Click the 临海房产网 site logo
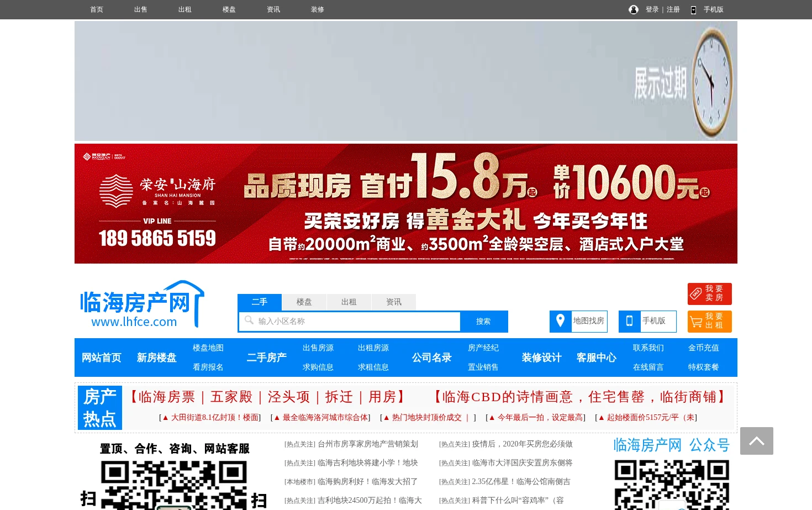 click(143, 304)
